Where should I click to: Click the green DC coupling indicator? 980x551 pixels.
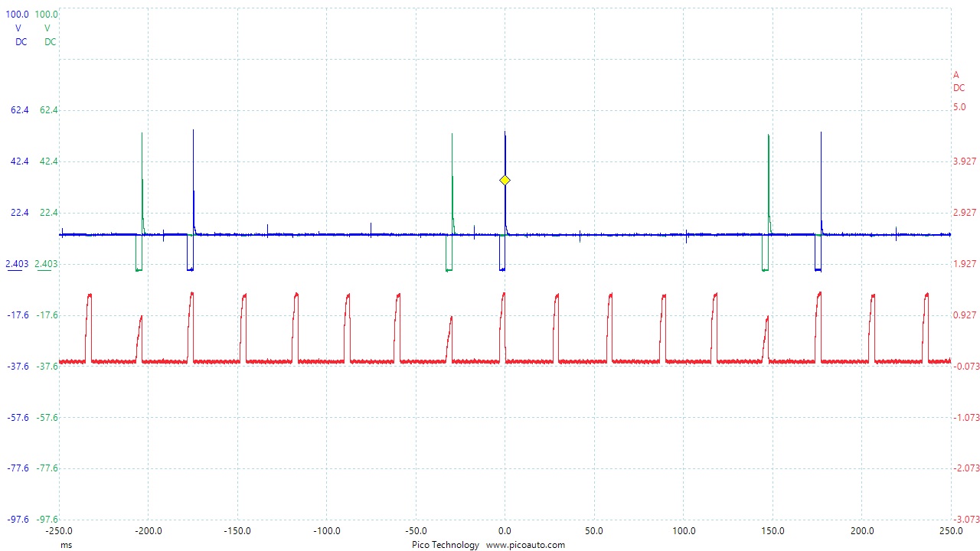[x=51, y=42]
